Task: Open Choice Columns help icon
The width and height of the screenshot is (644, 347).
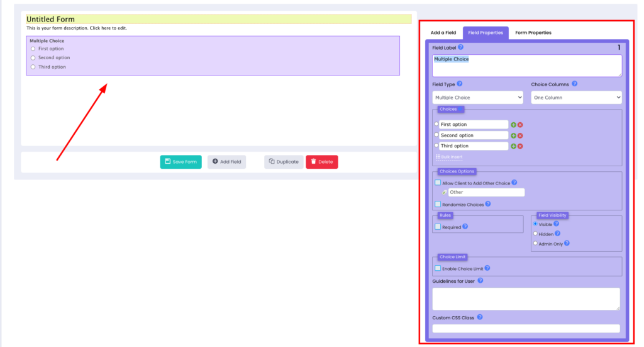Action: point(575,84)
